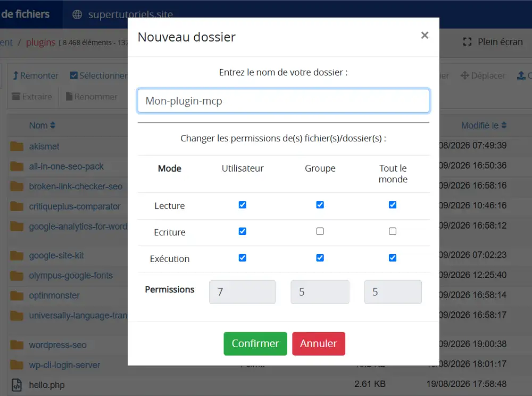Open the google-analytics-for-word folder
Viewport: 532px width, 396px height.
[x=78, y=226]
